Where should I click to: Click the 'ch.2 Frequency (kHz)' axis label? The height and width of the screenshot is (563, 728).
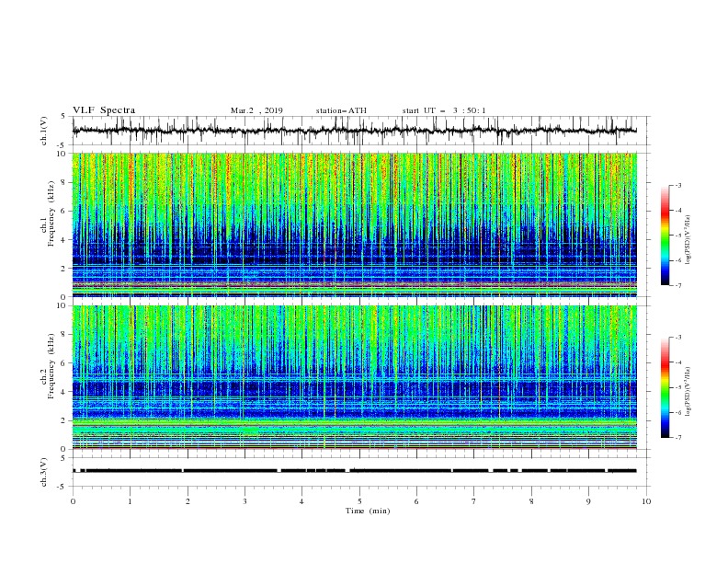(x=48, y=366)
